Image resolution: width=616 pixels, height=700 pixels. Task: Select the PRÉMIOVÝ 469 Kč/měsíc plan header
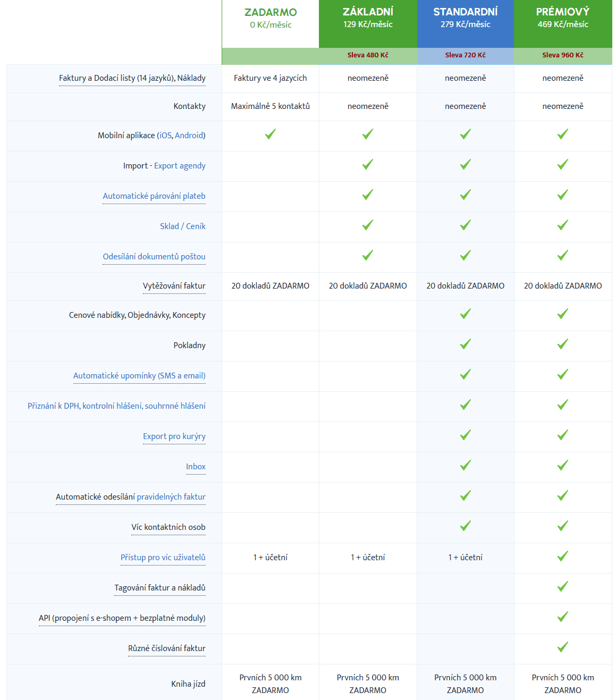(563, 24)
